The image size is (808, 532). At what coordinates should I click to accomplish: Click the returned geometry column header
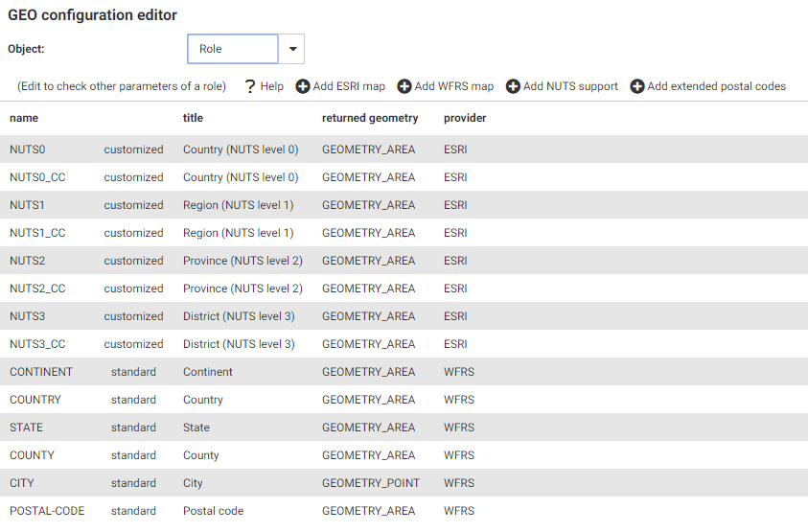point(370,118)
